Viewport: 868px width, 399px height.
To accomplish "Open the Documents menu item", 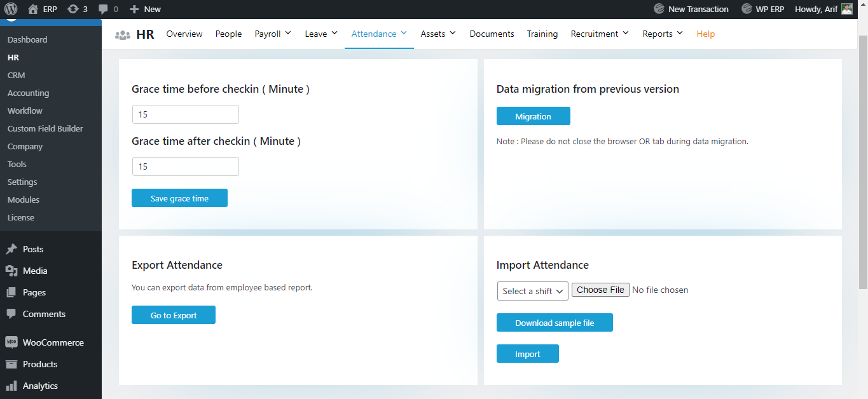I will click(x=492, y=34).
